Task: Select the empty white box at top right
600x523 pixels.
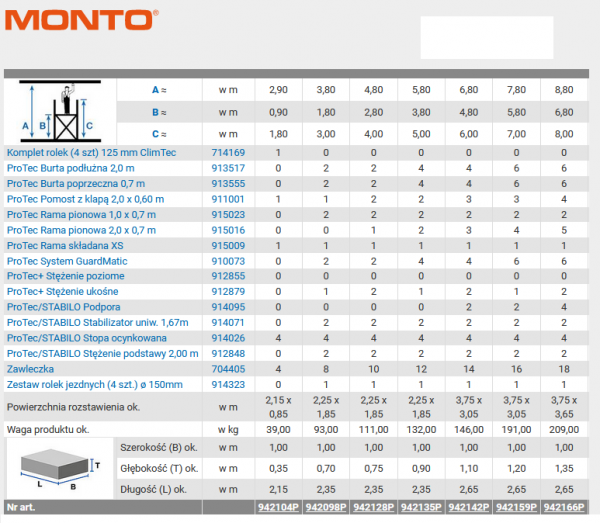Action: pyautogui.click(x=487, y=37)
